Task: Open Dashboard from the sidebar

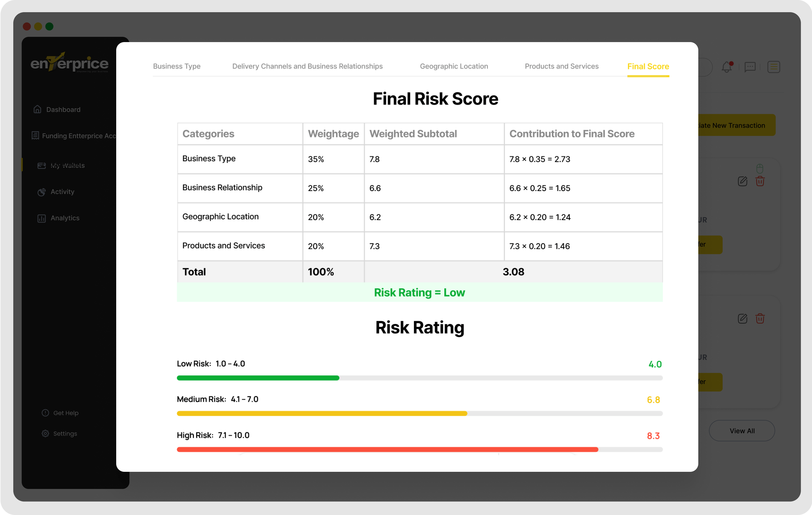Action: click(63, 109)
